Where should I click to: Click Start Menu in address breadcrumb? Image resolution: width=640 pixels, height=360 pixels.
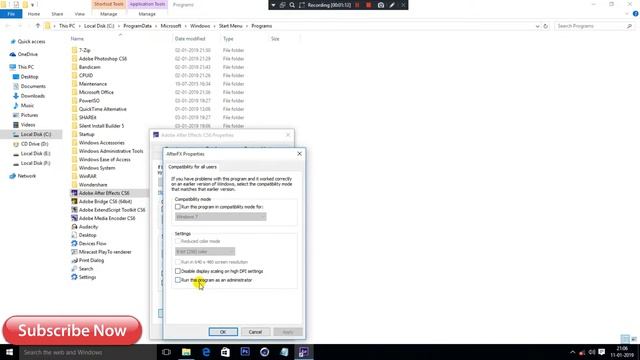pyautogui.click(x=230, y=26)
